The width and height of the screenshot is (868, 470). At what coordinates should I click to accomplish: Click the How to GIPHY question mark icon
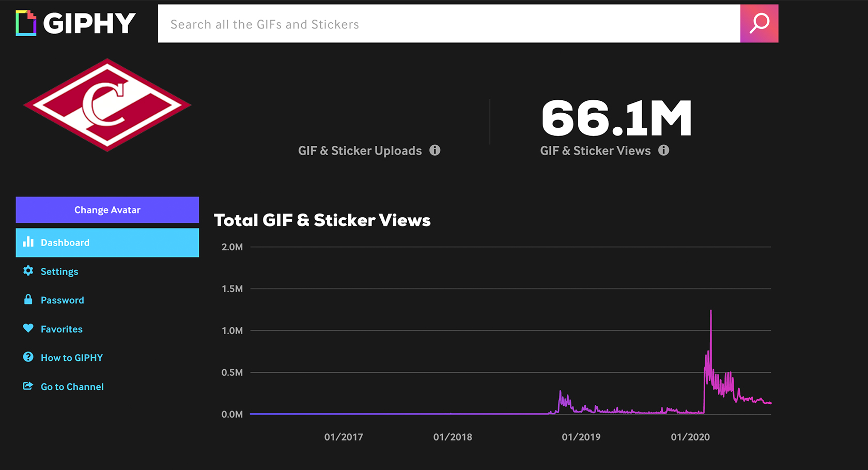(x=28, y=357)
